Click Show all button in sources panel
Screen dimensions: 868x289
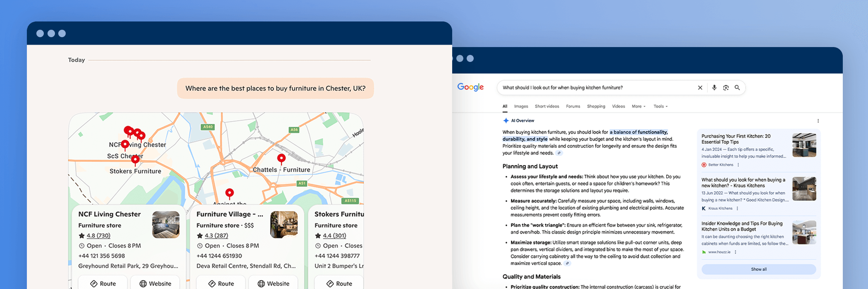pos(759,269)
